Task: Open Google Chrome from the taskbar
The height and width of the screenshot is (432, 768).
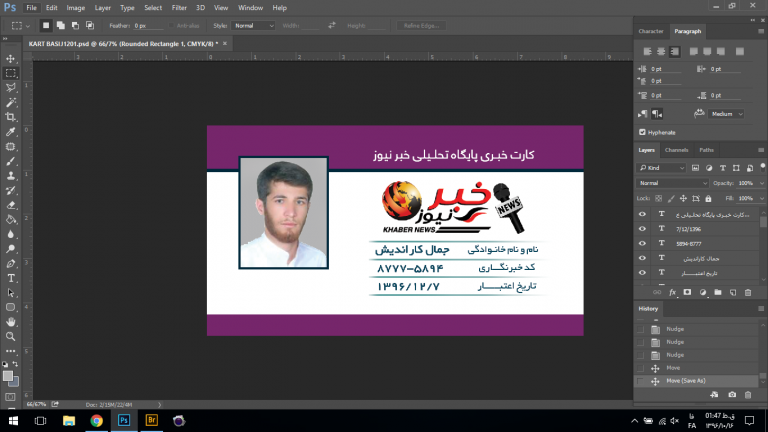Action: pos(96,421)
